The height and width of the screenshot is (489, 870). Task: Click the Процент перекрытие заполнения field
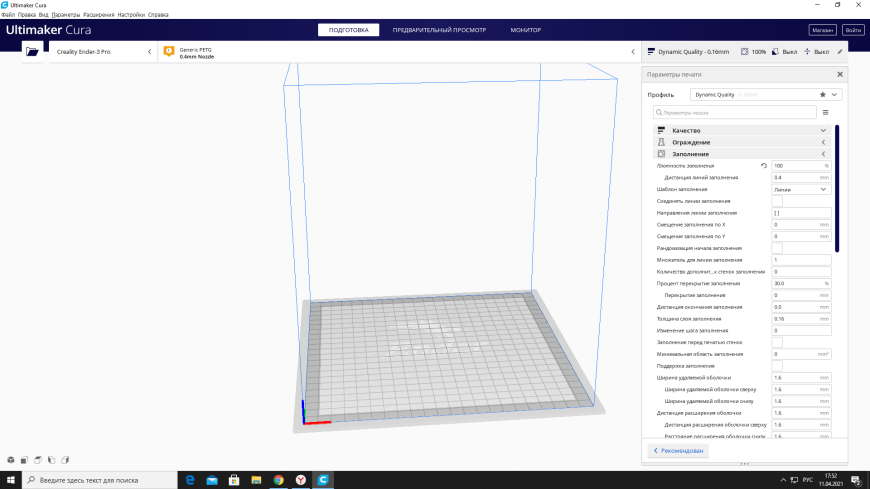[x=801, y=284]
